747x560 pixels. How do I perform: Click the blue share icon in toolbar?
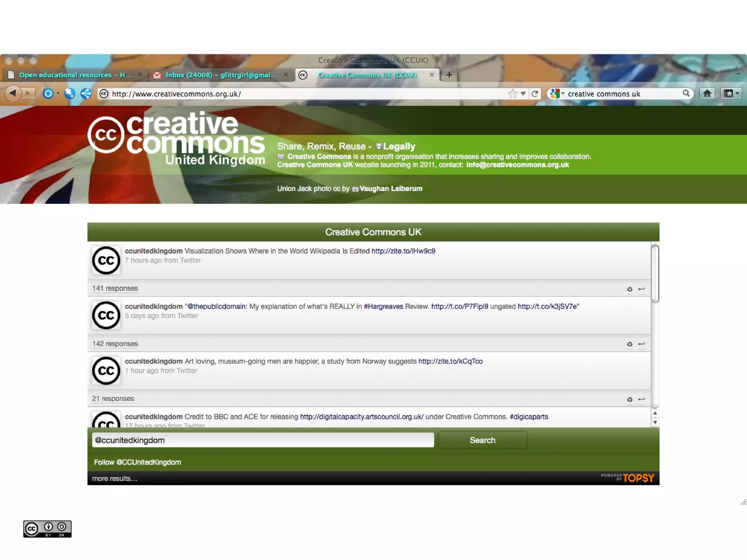pyautogui.click(x=86, y=94)
